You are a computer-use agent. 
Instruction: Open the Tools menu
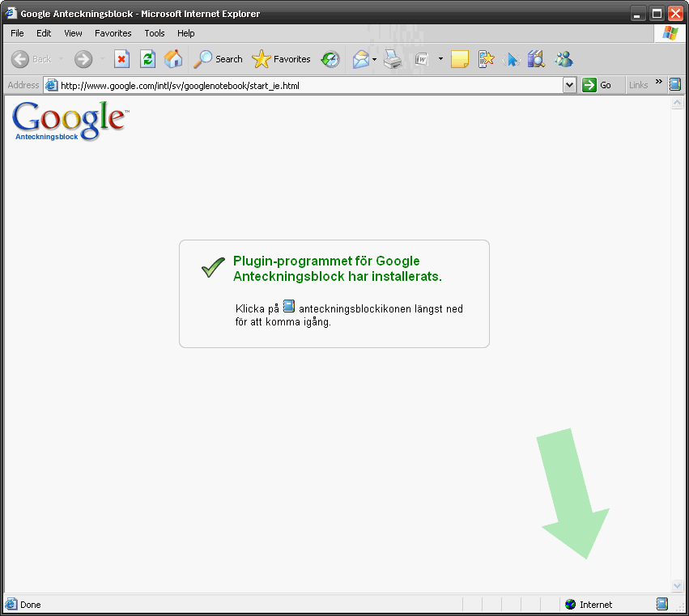point(155,33)
